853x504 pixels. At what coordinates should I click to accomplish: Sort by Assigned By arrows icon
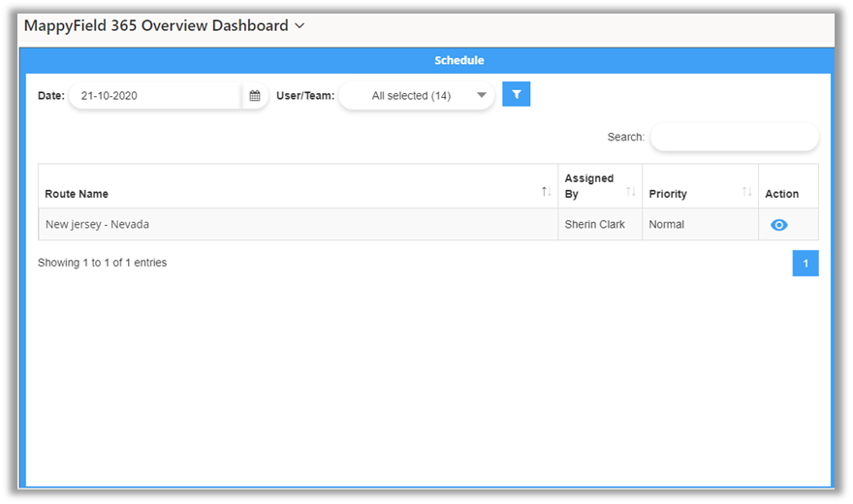pos(630,192)
